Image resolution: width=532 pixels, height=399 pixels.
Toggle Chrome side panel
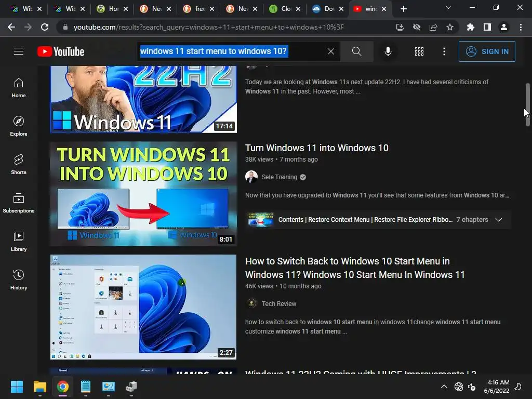[x=487, y=27]
